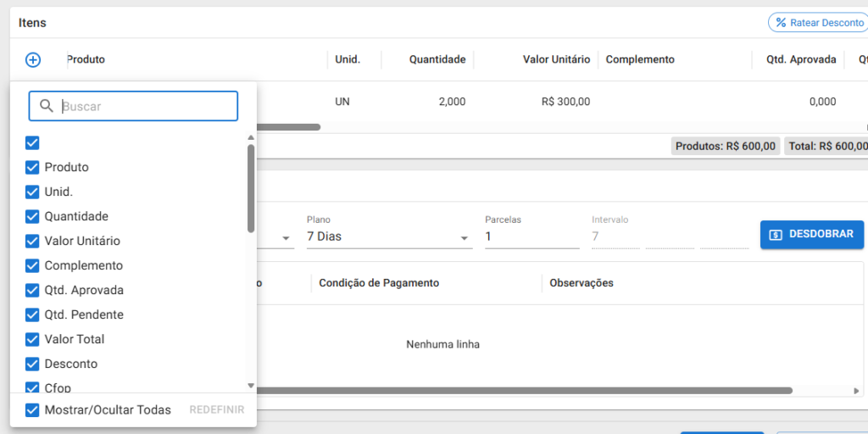Click the Buscar search field

(x=133, y=106)
